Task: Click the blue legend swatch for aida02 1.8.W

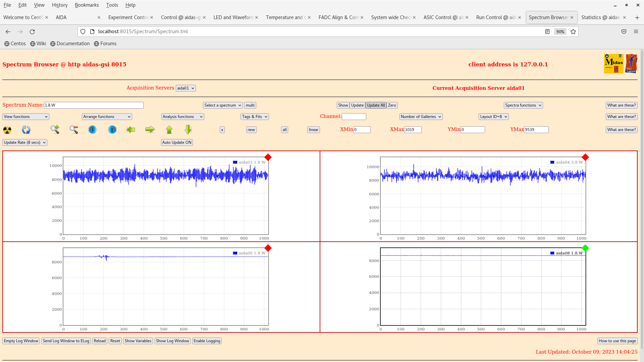Action: tap(235, 162)
